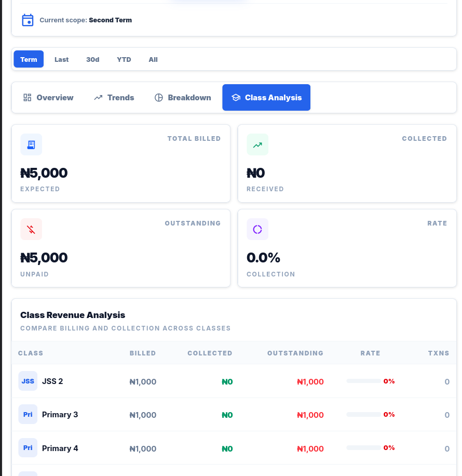462x476 pixels.
Task: Click the 0.0% collection rate value
Action: pos(263,258)
